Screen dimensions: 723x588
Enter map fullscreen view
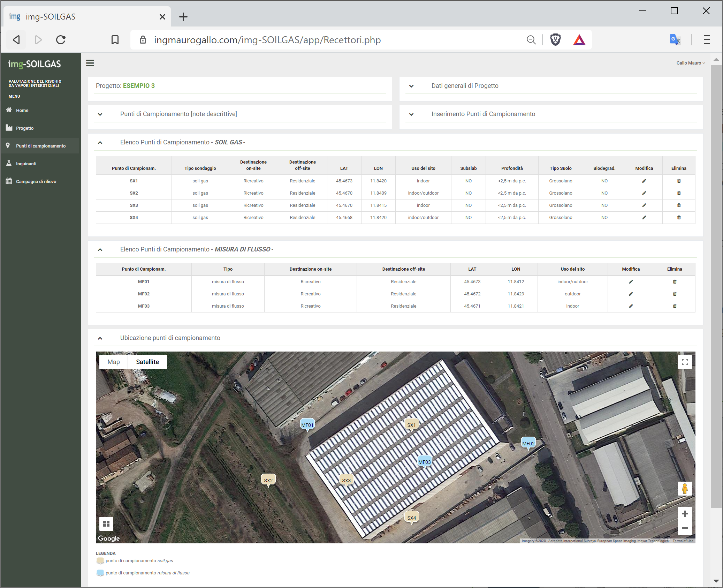pyautogui.click(x=684, y=362)
